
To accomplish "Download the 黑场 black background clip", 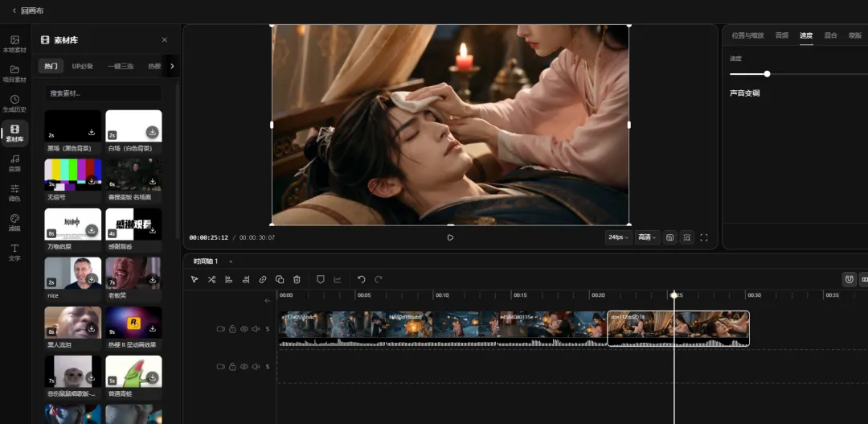I will pos(92,133).
